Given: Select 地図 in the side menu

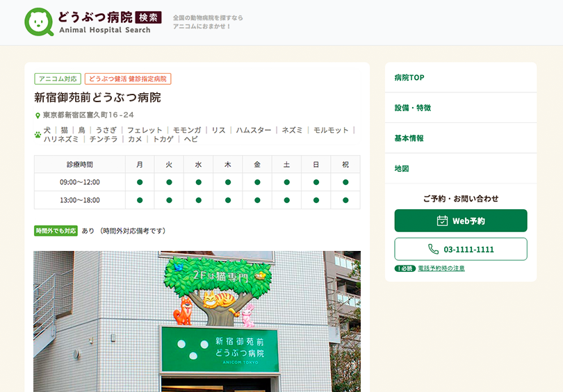Looking at the screenshot, I should [x=401, y=168].
